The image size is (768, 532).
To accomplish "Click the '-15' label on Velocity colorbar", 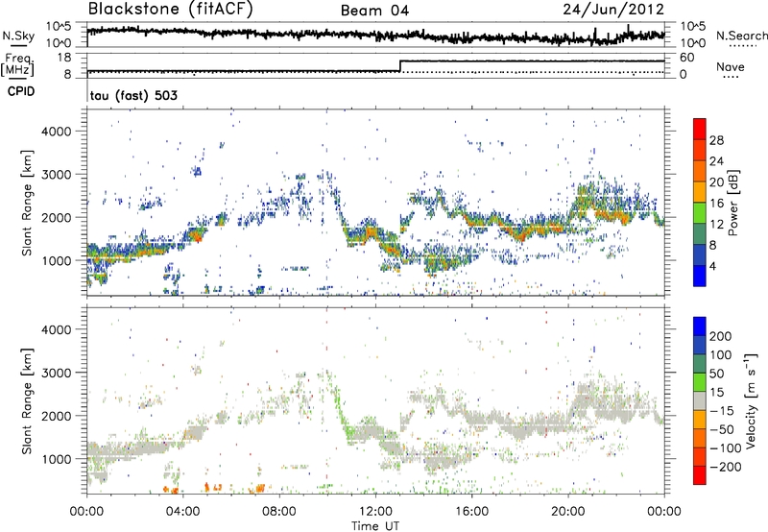I will [722, 411].
